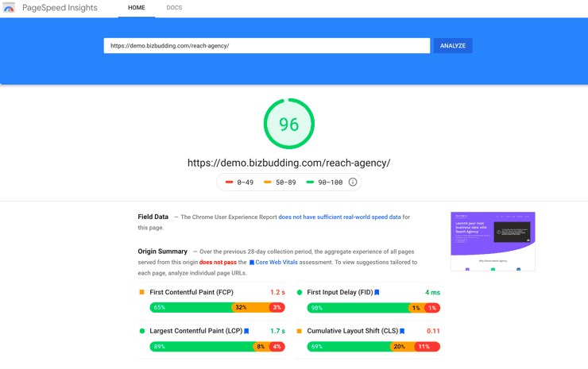The image size is (588, 369).
Task: Click the 1.7 s LCP value
Action: coord(277,331)
